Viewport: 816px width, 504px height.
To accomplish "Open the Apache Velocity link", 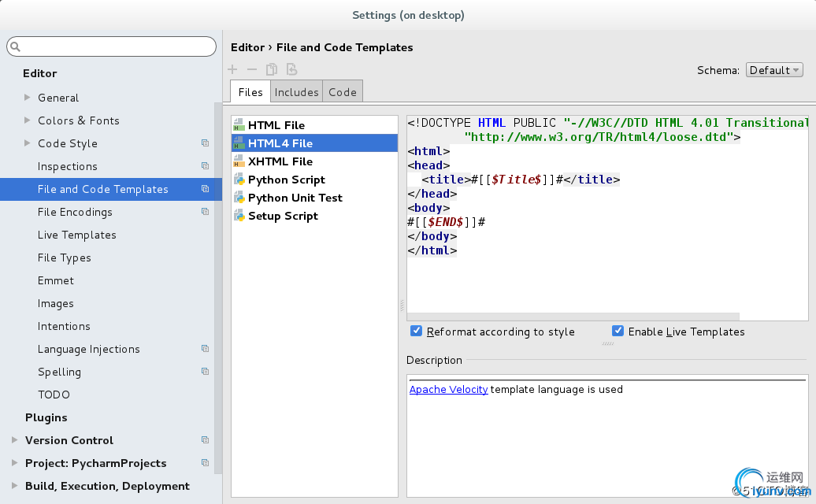I will [449, 390].
